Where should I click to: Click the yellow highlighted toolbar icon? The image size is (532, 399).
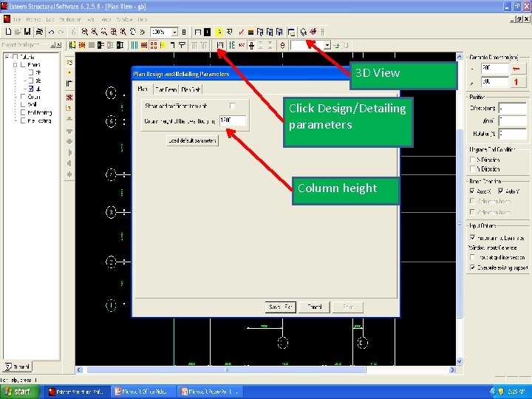219,33
